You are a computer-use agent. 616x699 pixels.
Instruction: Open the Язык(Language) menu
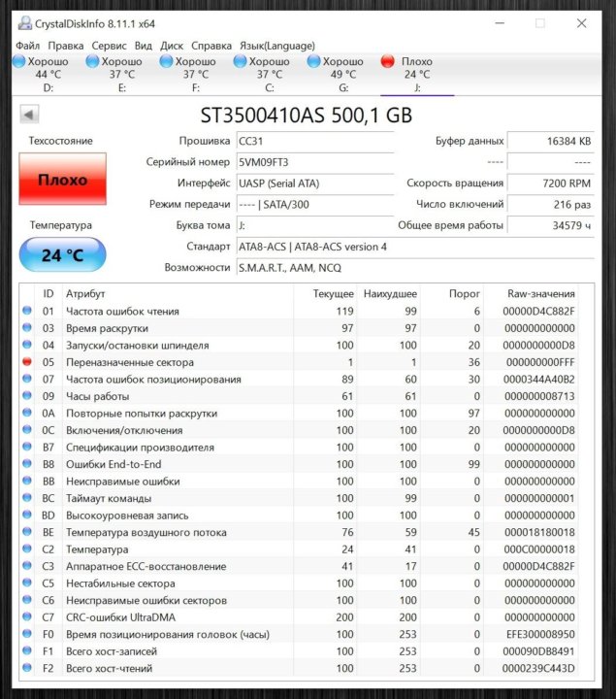pos(276,46)
